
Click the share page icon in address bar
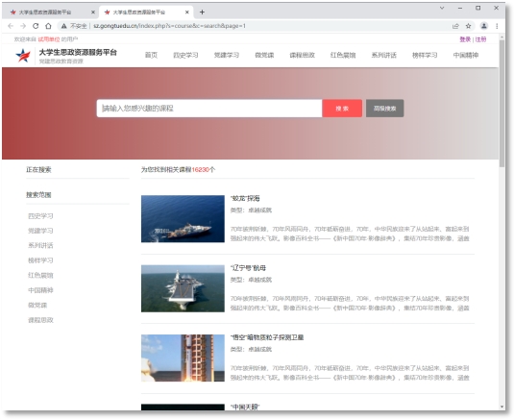click(x=455, y=26)
